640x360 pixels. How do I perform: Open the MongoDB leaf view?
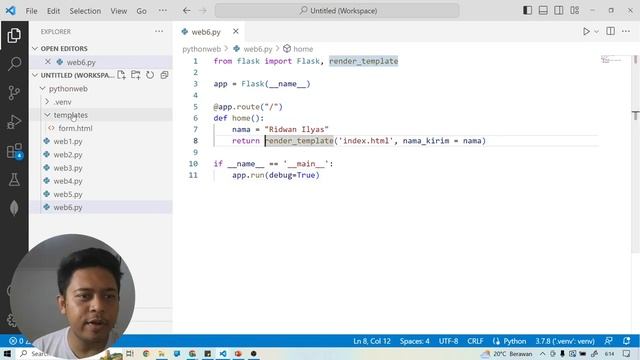point(14,208)
